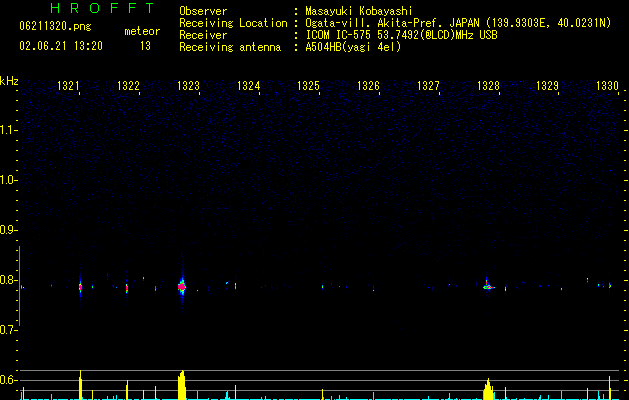Click the bright meteor echo near 1323
629x400 pixels.
(x=182, y=286)
